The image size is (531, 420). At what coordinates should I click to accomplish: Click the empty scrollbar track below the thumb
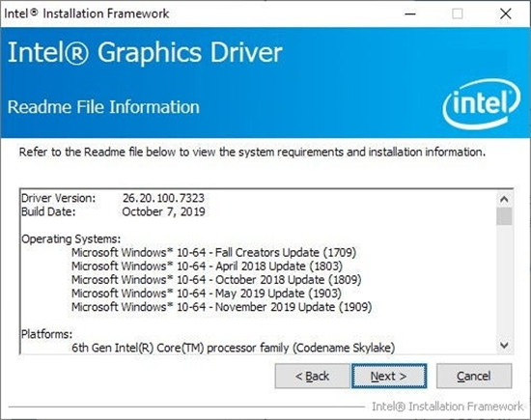[x=504, y=281]
